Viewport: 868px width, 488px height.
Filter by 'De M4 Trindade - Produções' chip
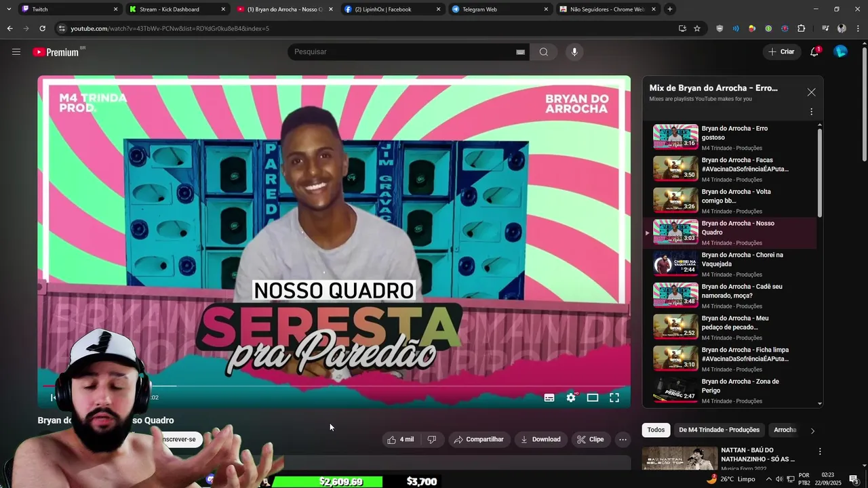point(719,430)
